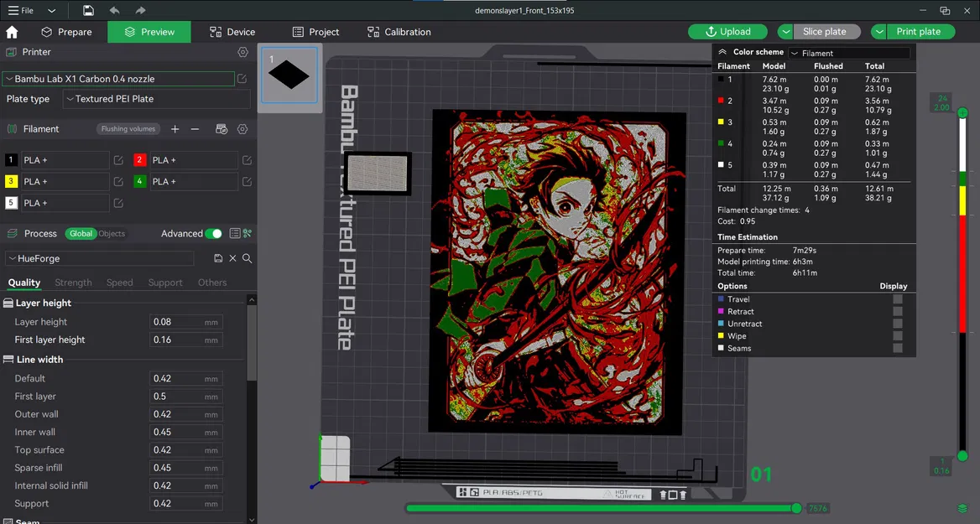
Task: Open the Plate type dropdown
Action: (157, 99)
